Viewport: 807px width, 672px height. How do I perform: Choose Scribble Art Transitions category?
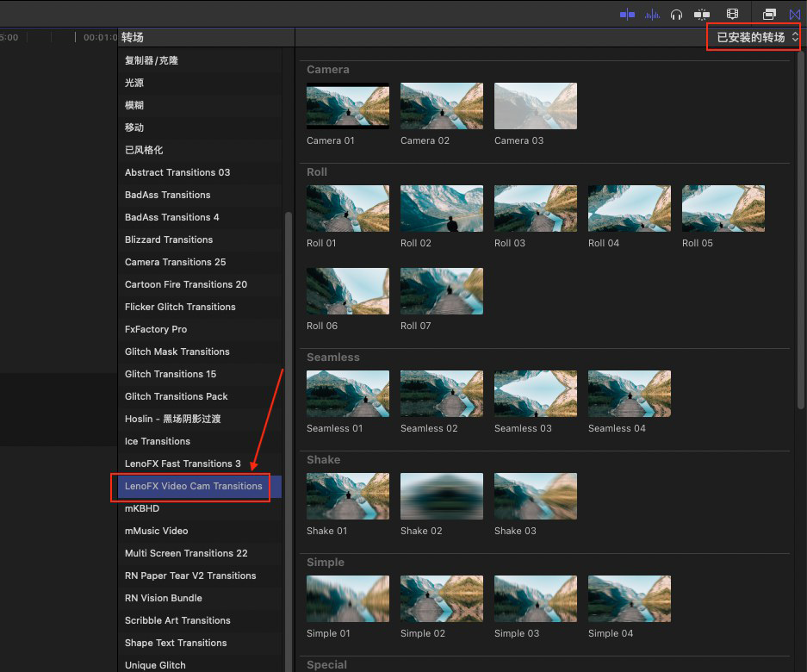coord(200,620)
